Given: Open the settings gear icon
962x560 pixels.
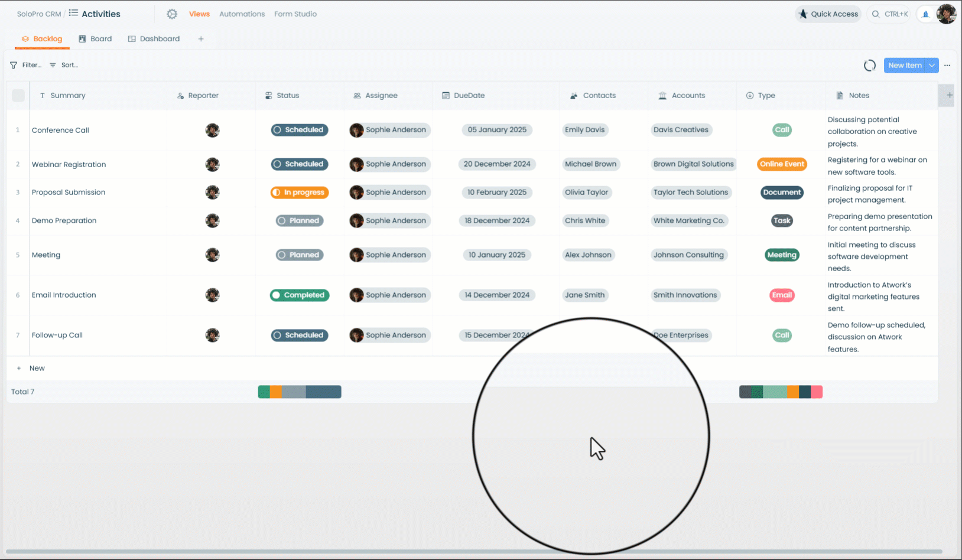Looking at the screenshot, I should pos(172,14).
